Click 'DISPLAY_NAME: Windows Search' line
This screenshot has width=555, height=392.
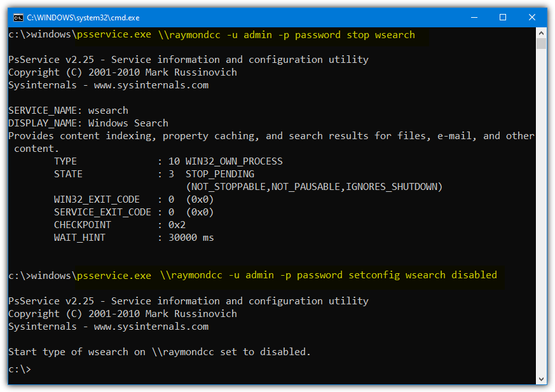[x=88, y=123]
